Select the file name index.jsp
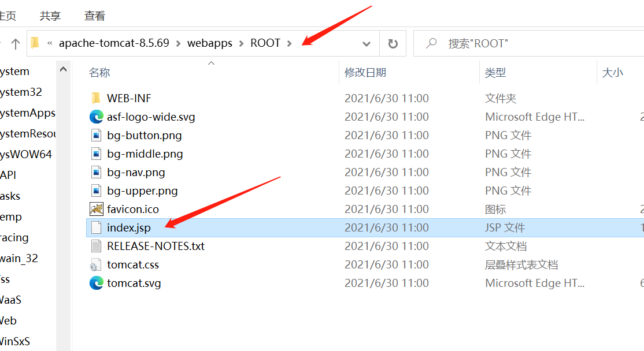 tap(128, 227)
